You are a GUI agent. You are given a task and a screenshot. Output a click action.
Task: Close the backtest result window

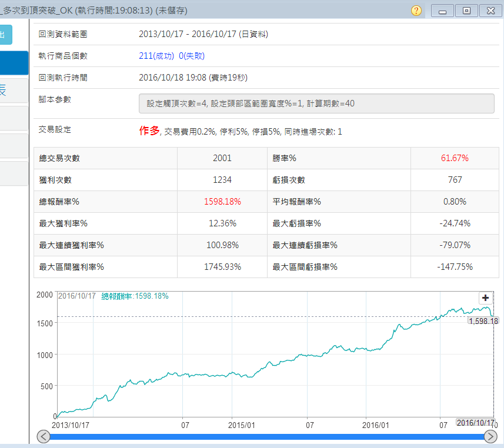click(490, 11)
